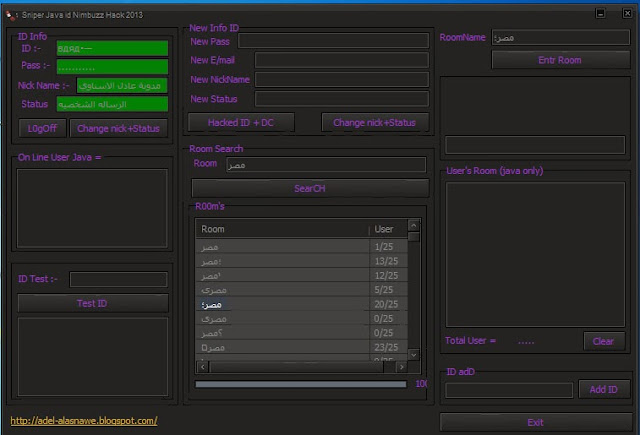
Task: Minimize the Sniper Java id window
Action: point(600,13)
